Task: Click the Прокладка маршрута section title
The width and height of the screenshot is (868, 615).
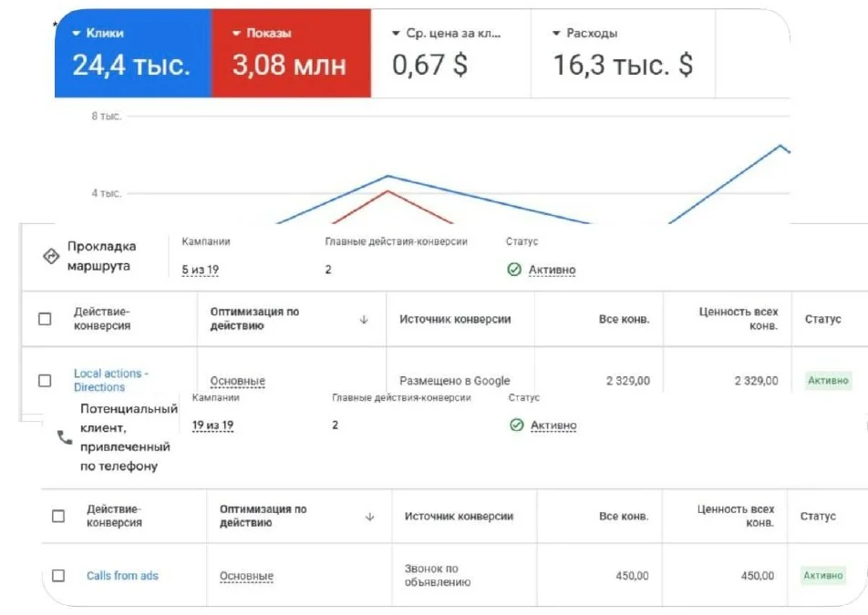Action: (x=101, y=256)
